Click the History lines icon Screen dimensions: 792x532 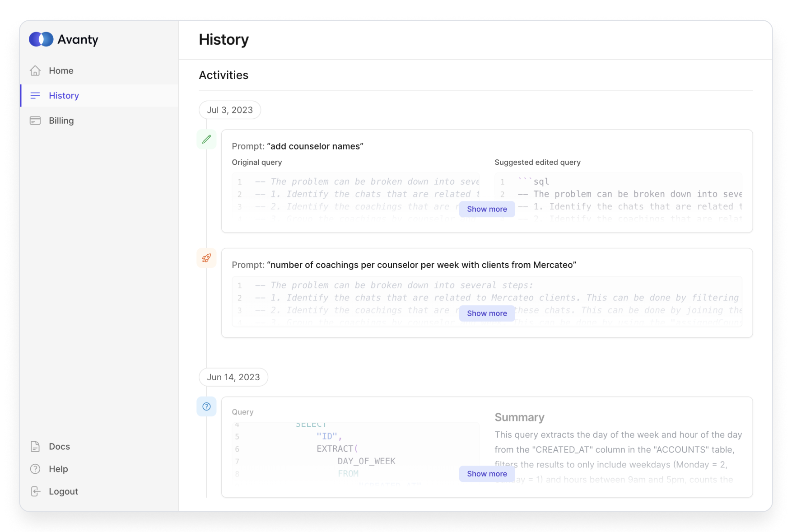tap(35, 95)
